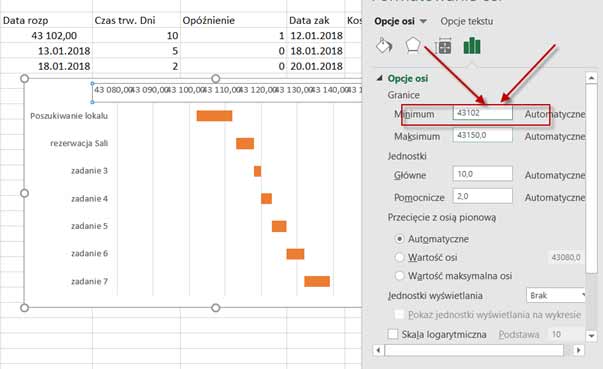
Task: Click the panel's horizontal scrollbar track
Action: click(x=474, y=350)
